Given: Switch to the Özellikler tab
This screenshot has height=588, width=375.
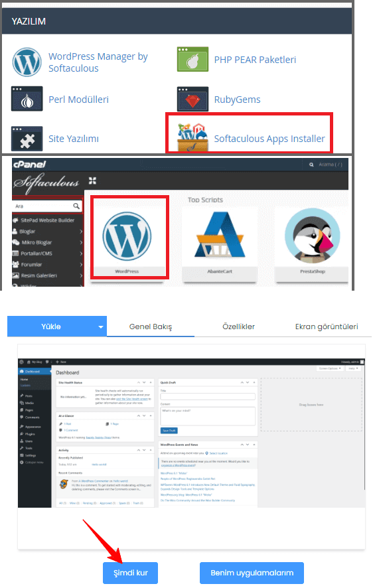Looking at the screenshot, I should click(238, 327).
